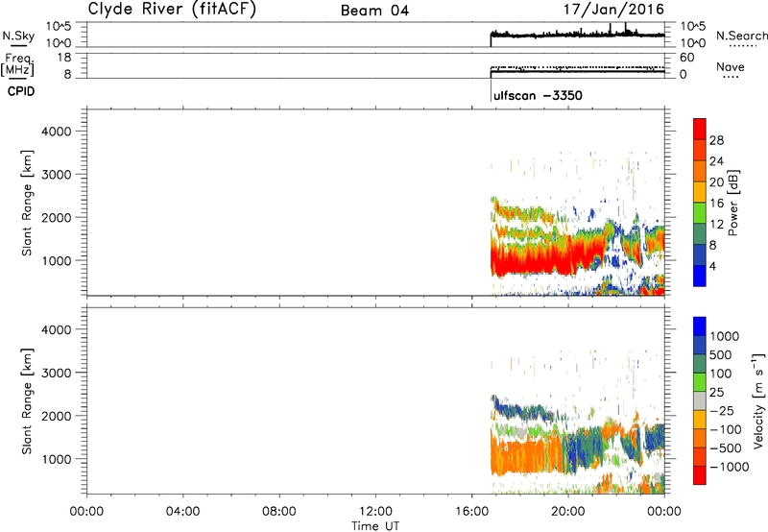
Task: Click the '16:00' time axis tick label
Action: (x=472, y=512)
